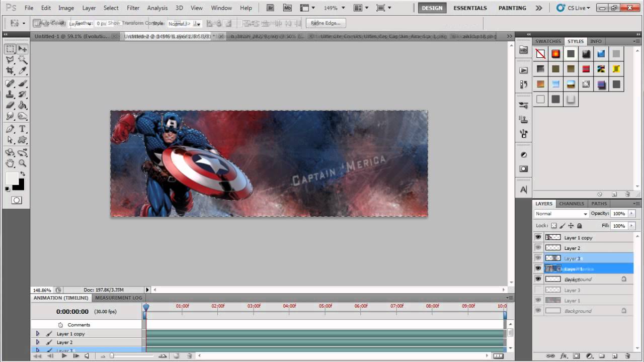Select the Clone Stamp tool
This screenshot has width=644, height=362.
pyautogui.click(x=10, y=95)
